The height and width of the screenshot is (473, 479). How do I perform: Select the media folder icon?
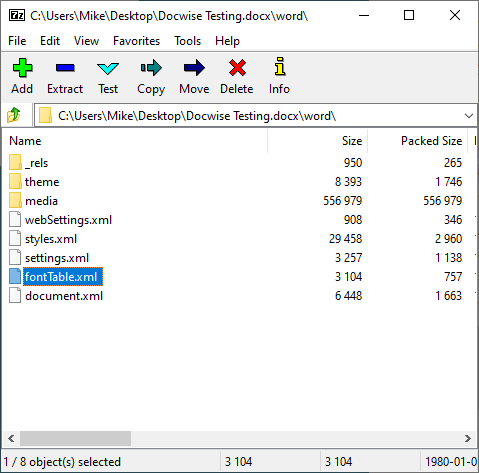coord(15,200)
